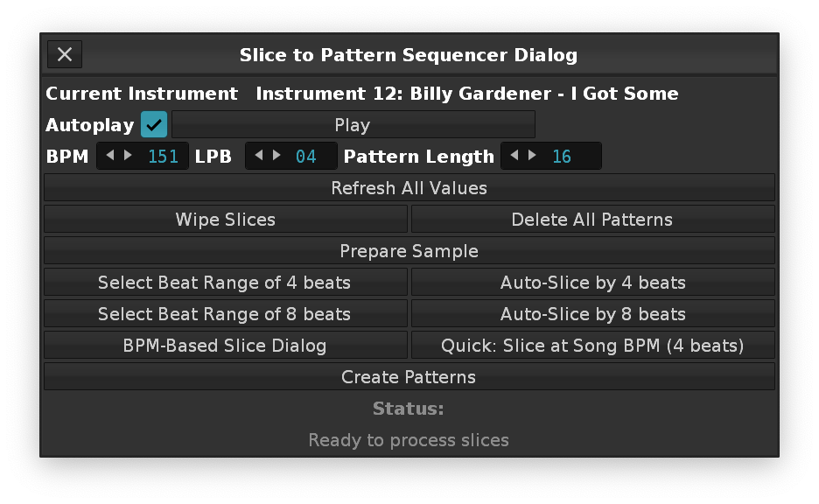
Task: Run Prepare Sample
Action: [409, 251]
